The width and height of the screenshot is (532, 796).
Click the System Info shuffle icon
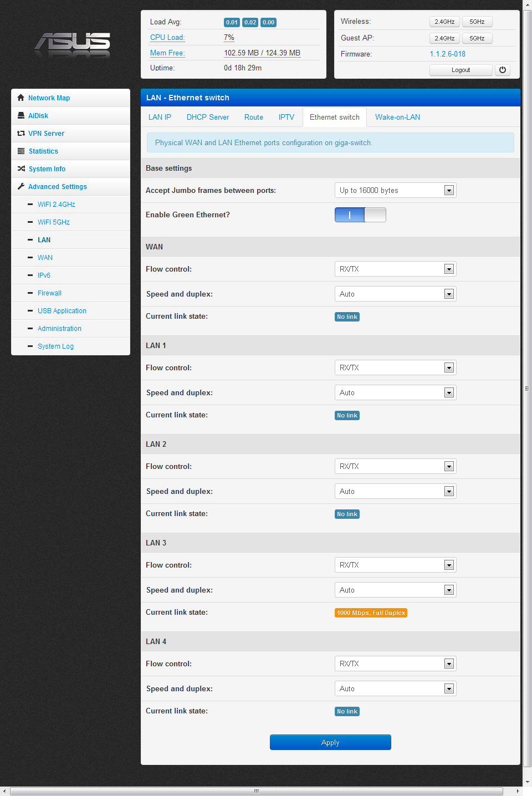tap(21, 169)
